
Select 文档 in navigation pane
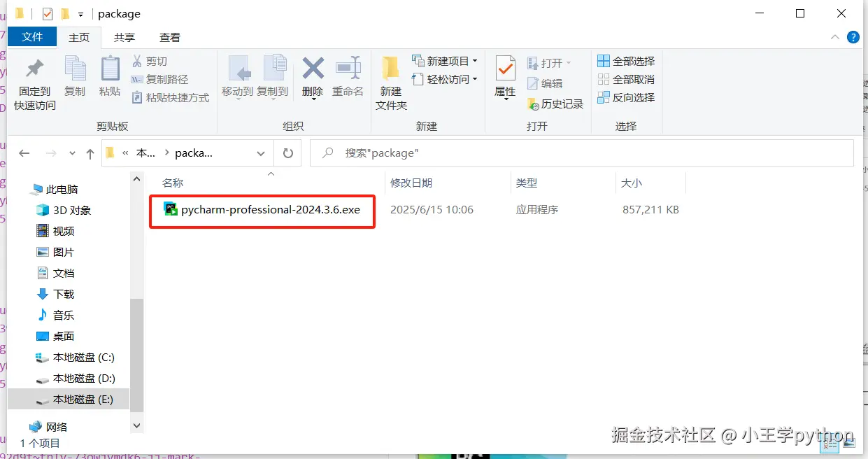64,273
